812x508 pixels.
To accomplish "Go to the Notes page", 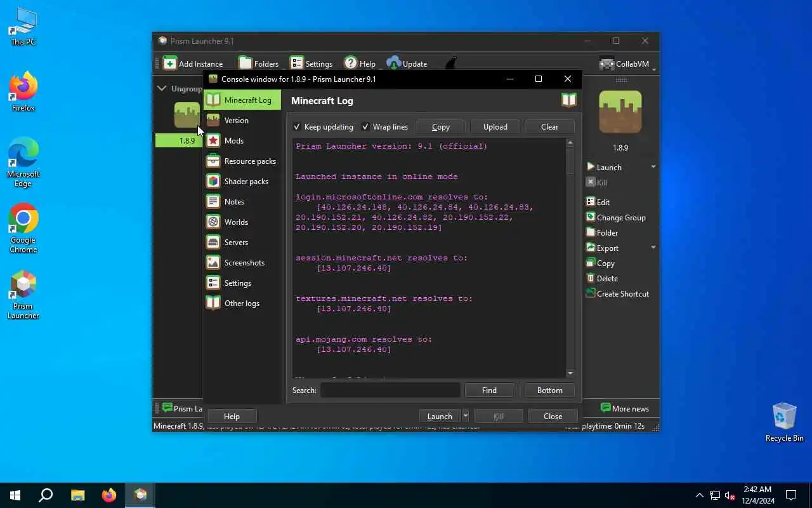I will [242, 201].
